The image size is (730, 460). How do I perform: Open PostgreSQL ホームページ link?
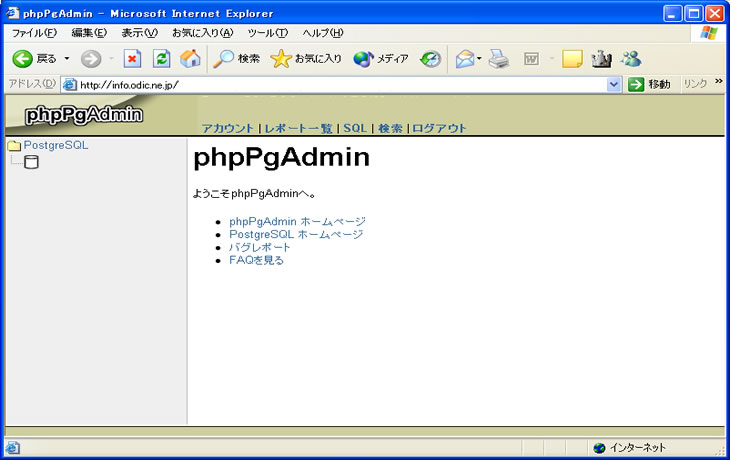point(296,234)
